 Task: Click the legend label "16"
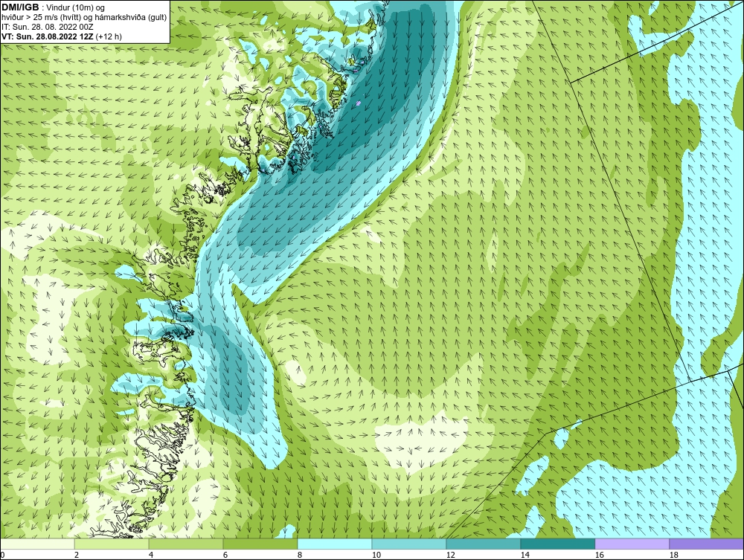(x=599, y=555)
